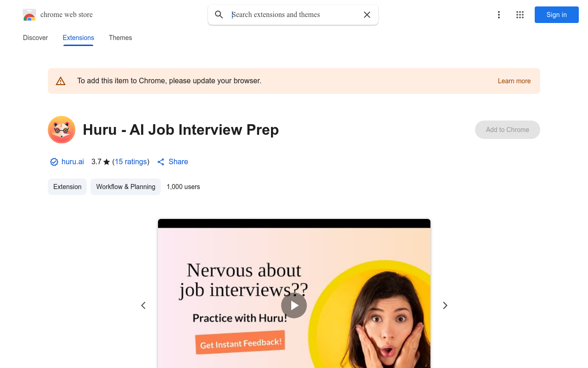Switch to the Themes tab

[120, 38]
